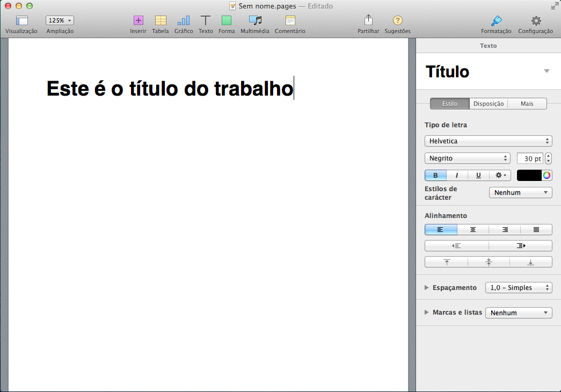Click the 30 pt font size field
Screen dimensions: 561x392
pos(530,158)
